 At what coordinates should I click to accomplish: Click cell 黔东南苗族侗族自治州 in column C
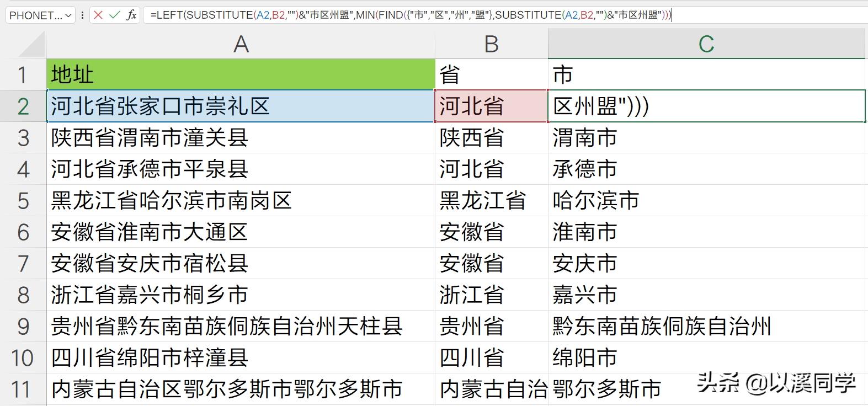tap(706, 326)
